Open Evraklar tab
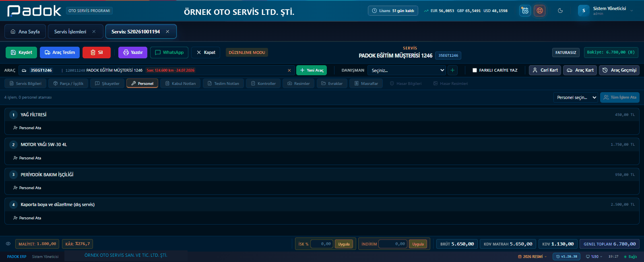 332,83
